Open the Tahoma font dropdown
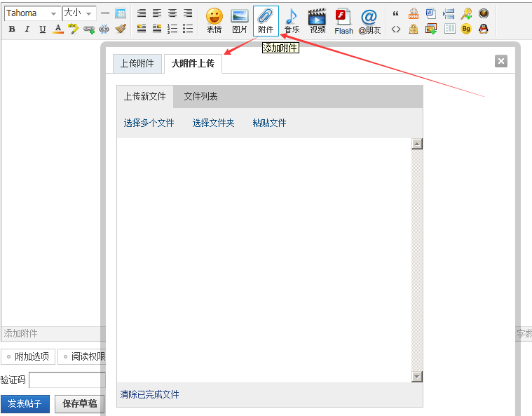This screenshot has width=532, height=416. (x=32, y=13)
